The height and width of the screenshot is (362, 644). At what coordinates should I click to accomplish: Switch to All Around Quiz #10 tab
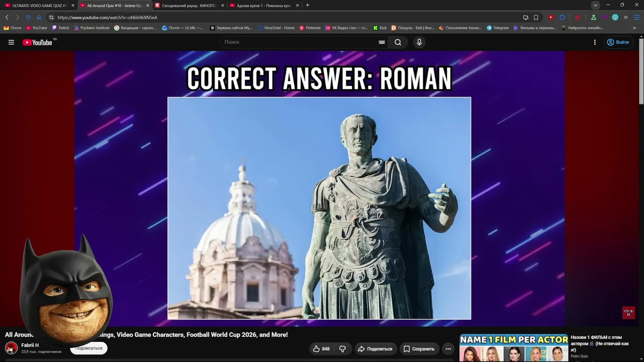pos(114,6)
